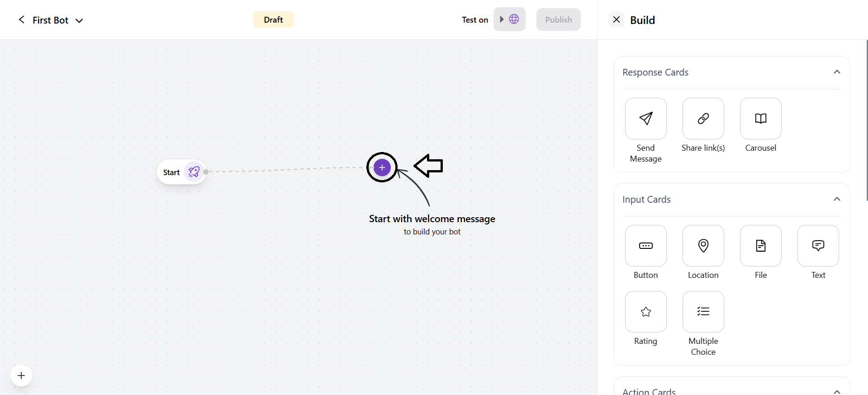Add a Share link(s) response card
The width and height of the screenshot is (868, 395).
point(703,119)
